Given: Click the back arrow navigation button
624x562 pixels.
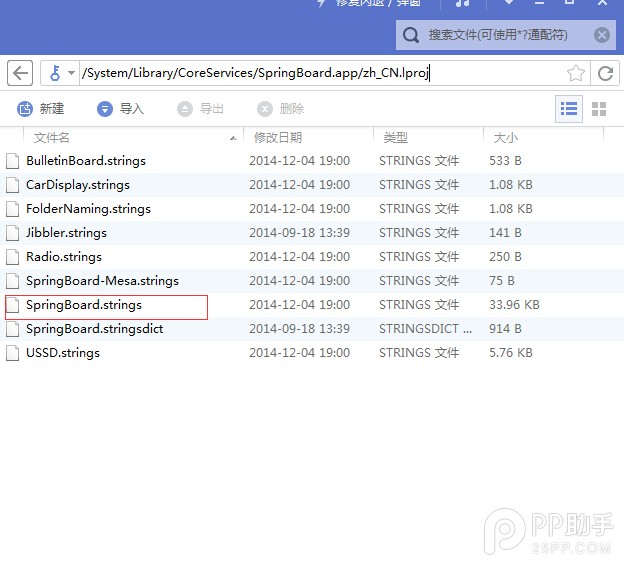Looking at the screenshot, I should [20, 73].
